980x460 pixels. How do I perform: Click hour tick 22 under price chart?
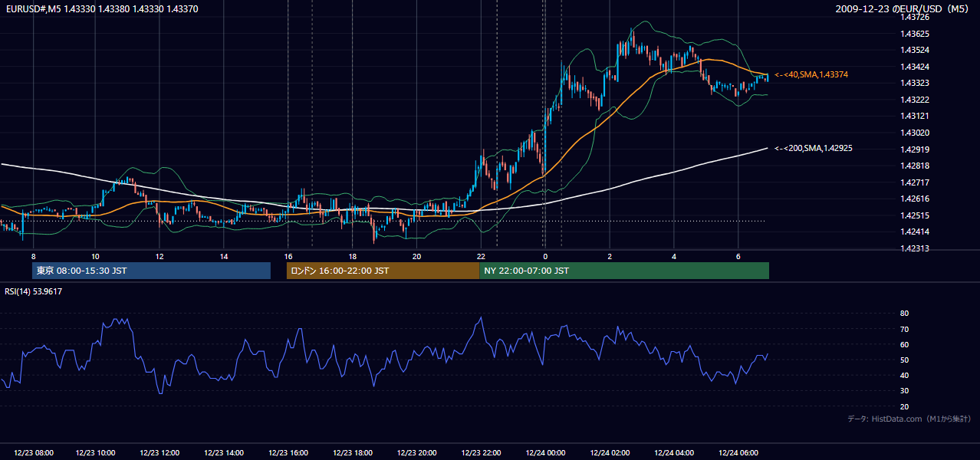click(x=481, y=256)
